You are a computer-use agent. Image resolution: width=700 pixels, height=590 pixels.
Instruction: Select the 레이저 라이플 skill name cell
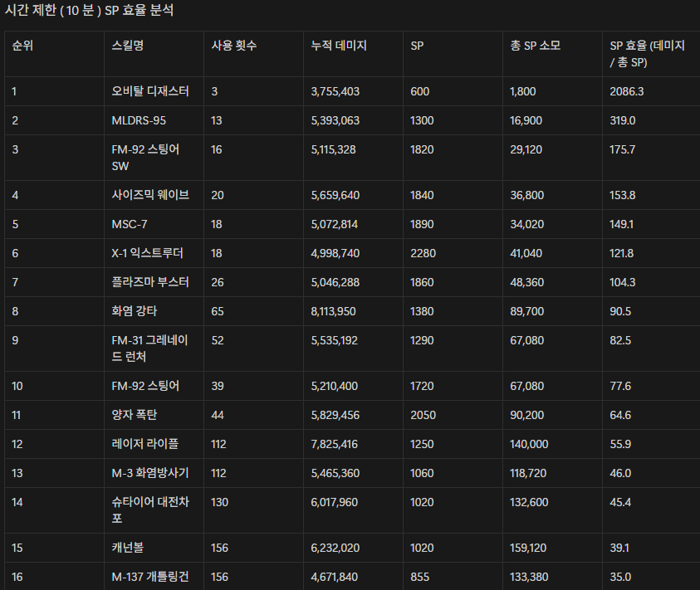pos(144,444)
